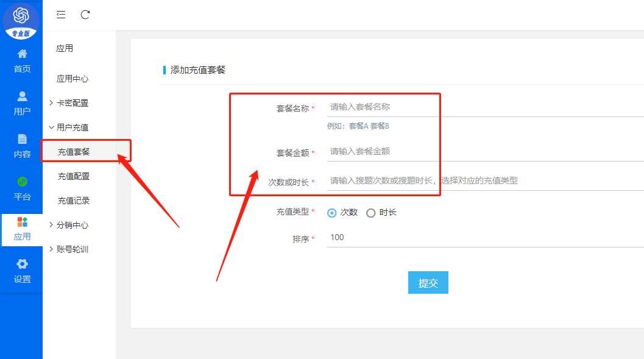Screen dimensions: 644x359
Task: Open the 首页 home icon
Action: click(x=22, y=54)
